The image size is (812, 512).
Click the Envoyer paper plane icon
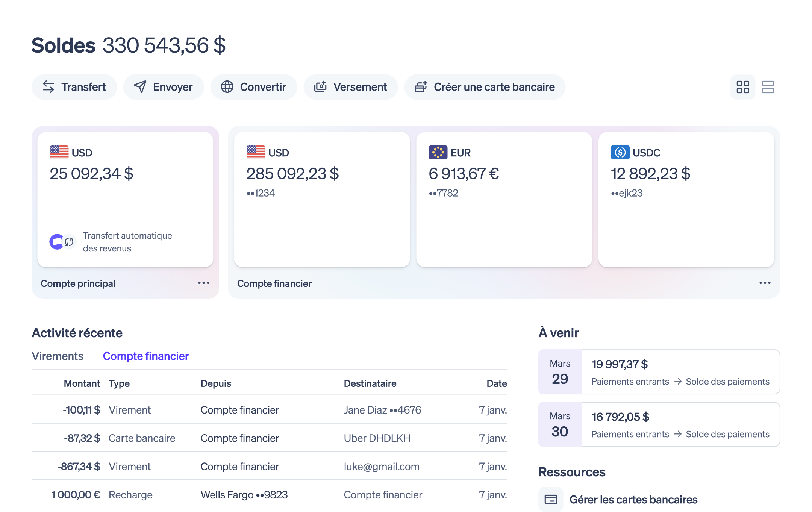(x=139, y=87)
